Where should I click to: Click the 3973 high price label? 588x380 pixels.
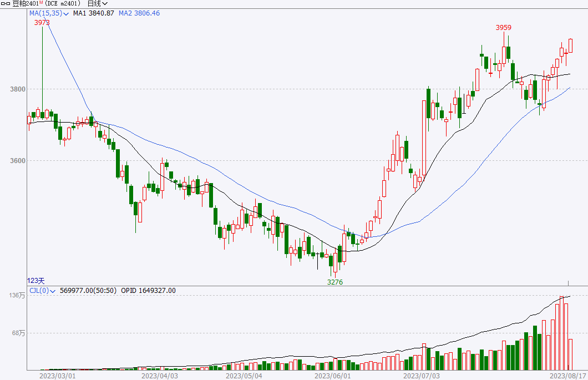42,23
